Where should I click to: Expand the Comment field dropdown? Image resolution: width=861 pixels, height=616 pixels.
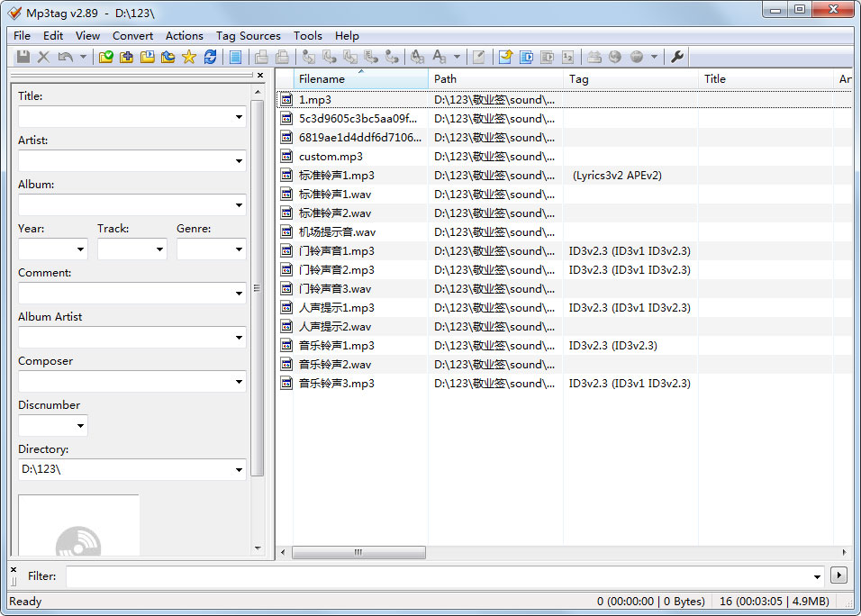coord(239,294)
